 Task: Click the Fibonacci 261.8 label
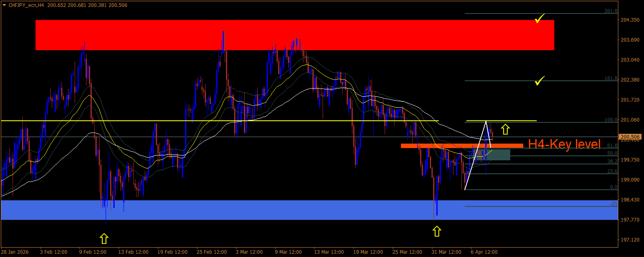pyautogui.click(x=611, y=11)
